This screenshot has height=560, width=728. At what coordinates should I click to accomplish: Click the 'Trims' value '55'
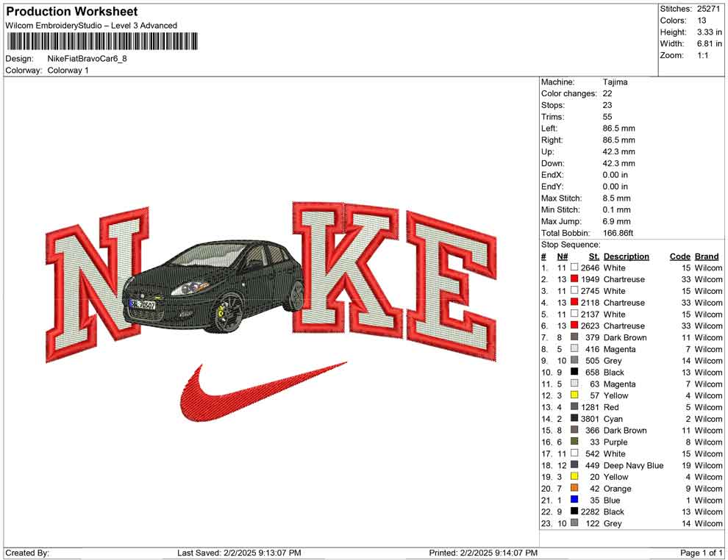point(607,117)
